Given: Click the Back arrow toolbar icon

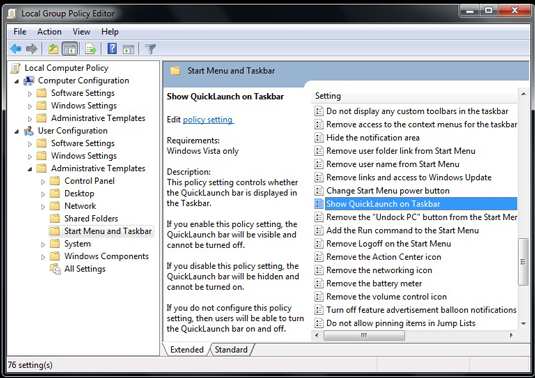Looking at the screenshot, I should click(x=16, y=49).
